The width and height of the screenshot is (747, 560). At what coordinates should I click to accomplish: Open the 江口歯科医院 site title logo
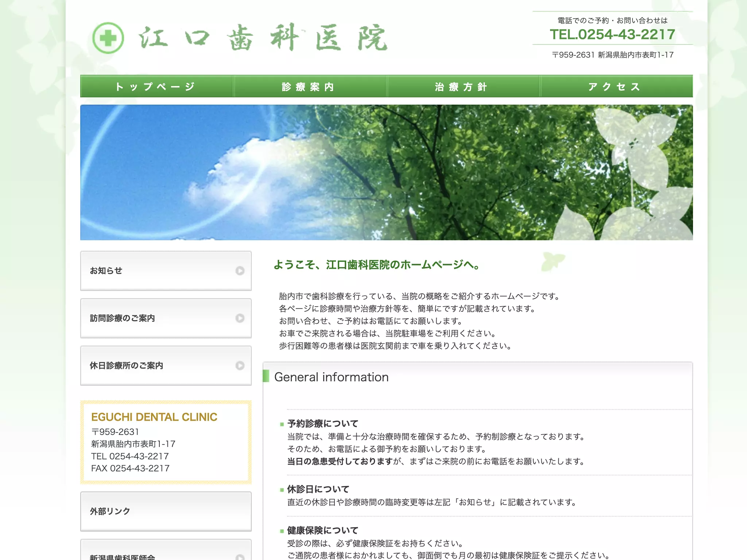[x=263, y=38]
